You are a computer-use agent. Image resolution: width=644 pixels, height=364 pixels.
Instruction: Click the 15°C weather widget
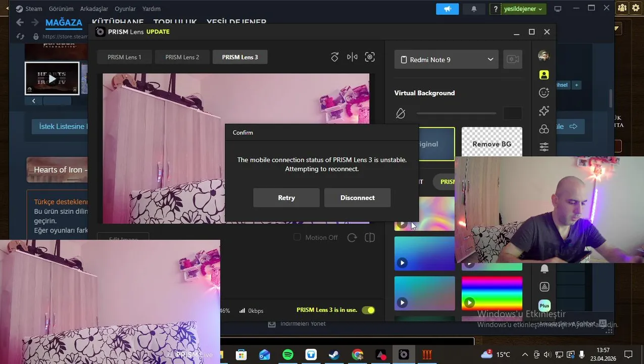[x=496, y=354]
